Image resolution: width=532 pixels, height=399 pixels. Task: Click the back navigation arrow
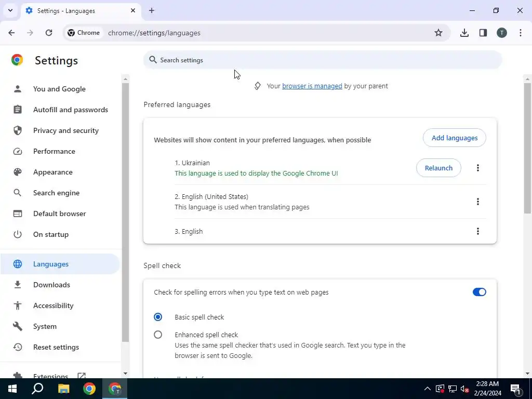click(x=11, y=33)
